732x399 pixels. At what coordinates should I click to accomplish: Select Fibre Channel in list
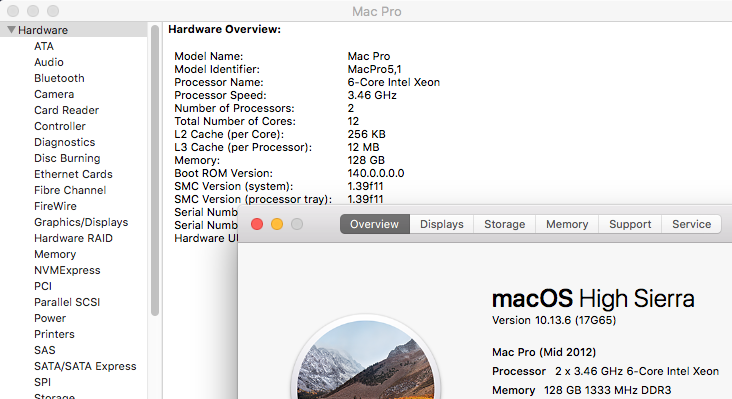point(70,190)
